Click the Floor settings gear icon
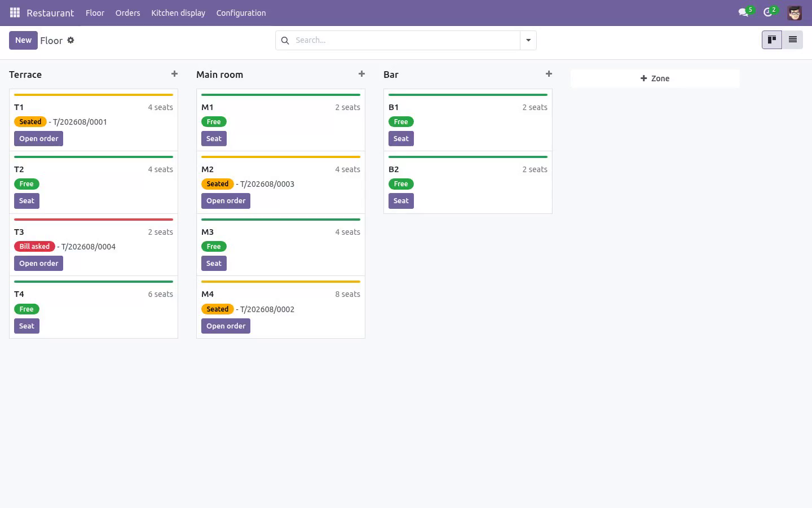 (x=70, y=40)
